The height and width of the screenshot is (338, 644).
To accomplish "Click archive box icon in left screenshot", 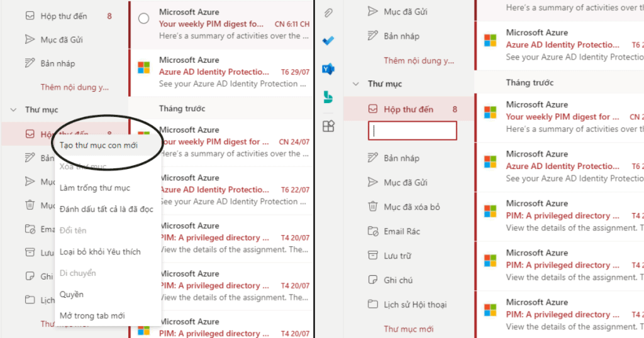I will [30, 253].
